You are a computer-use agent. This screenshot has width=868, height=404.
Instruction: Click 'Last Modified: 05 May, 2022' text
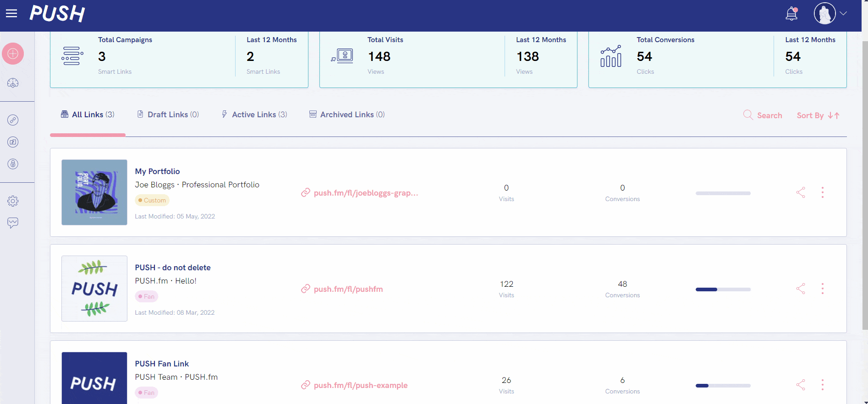pyautogui.click(x=175, y=216)
